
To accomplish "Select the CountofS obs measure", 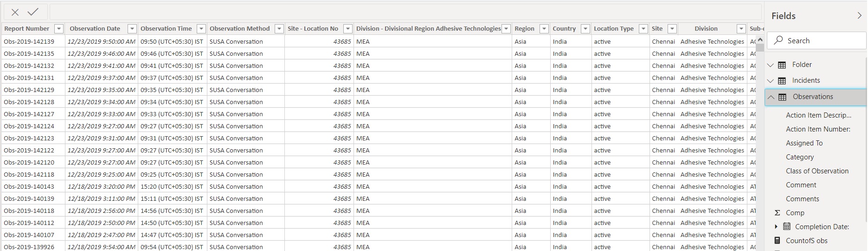I will pyautogui.click(x=806, y=241).
